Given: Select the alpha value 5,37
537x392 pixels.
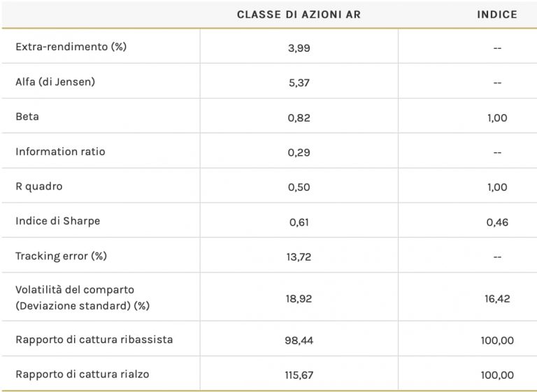Looking at the screenshot, I should pyautogui.click(x=299, y=82).
